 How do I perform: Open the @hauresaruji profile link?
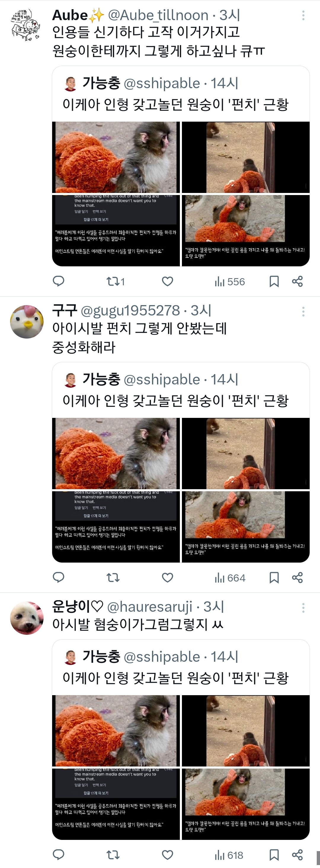pyautogui.click(x=150, y=607)
